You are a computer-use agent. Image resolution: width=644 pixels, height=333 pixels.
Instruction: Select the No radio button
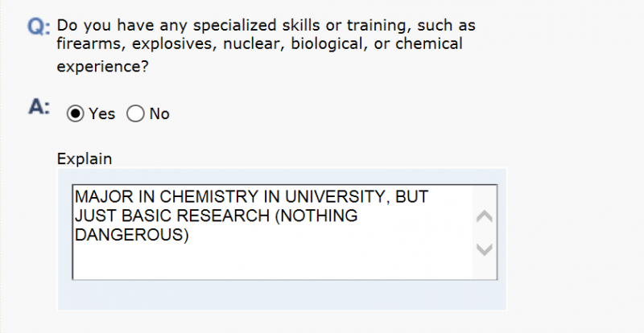(x=135, y=114)
